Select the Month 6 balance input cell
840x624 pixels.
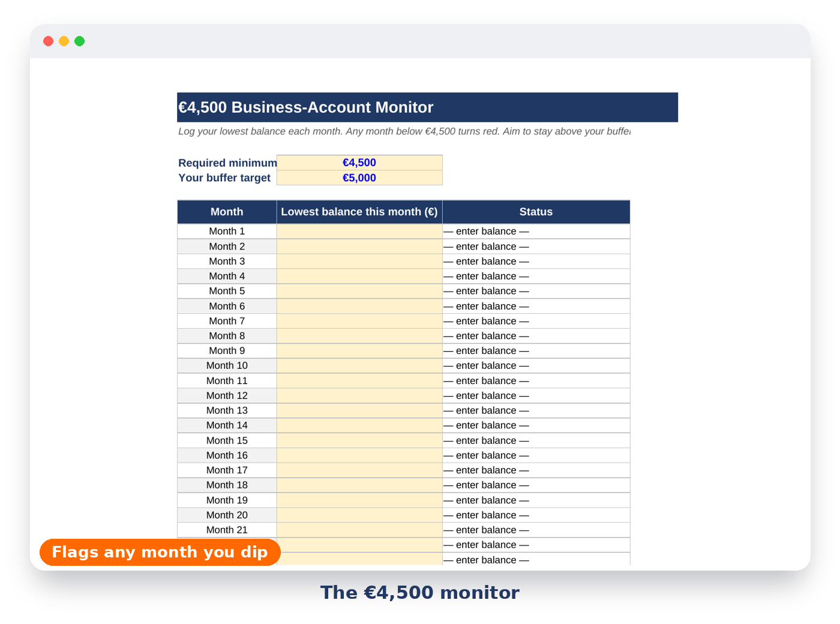click(359, 306)
